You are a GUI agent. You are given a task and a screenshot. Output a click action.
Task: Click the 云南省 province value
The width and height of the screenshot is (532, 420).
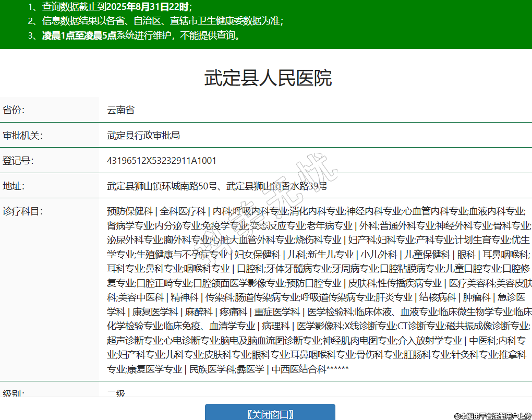pyautogui.click(x=120, y=110)
